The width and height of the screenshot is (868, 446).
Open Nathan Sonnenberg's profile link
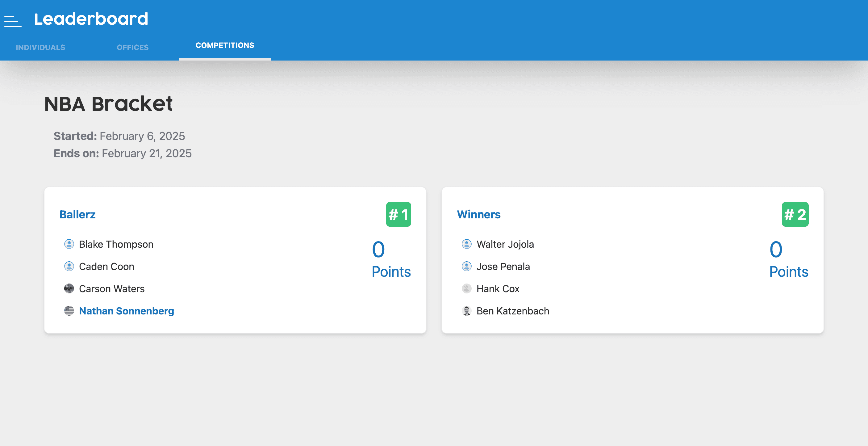pos(126,311)
